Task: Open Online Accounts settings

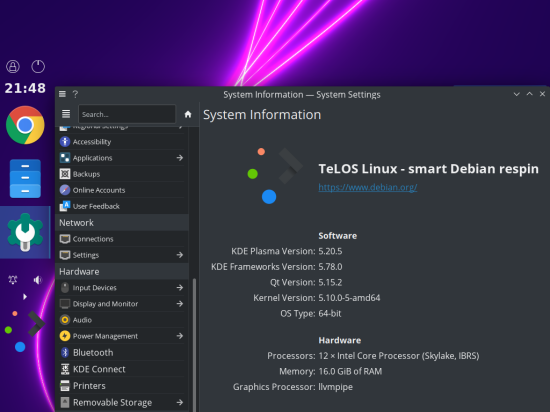Action: click(x=122, y=190)
